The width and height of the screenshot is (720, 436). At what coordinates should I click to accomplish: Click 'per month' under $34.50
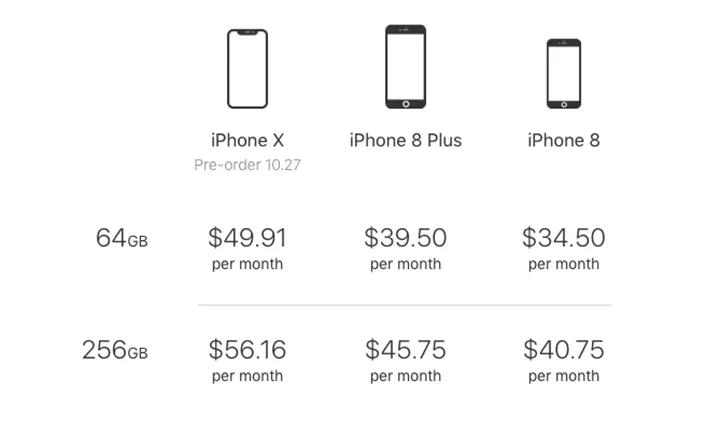tap(563, 265)
